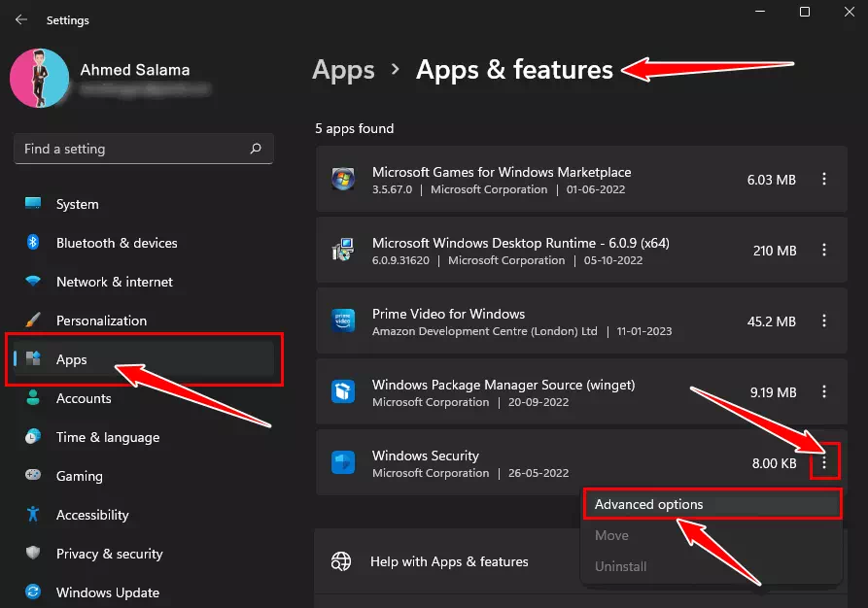
Task: Go back using the Settings back arrow
Action: (21, 20)
